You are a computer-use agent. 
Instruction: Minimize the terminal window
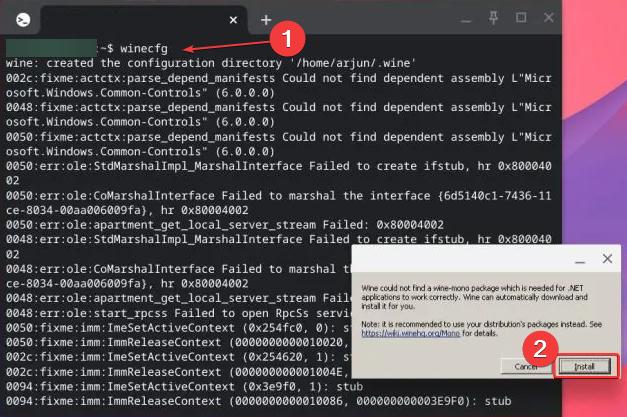click(466, 20)
